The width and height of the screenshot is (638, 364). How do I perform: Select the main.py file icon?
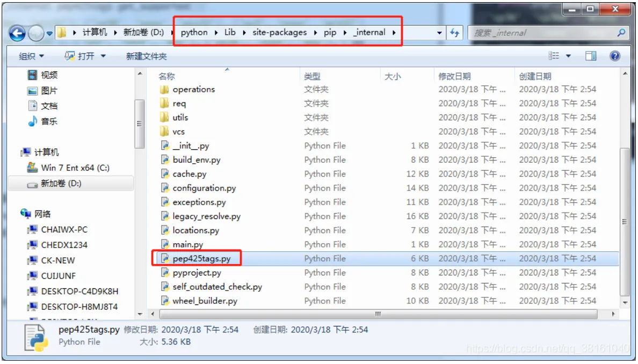coord(165,244)
